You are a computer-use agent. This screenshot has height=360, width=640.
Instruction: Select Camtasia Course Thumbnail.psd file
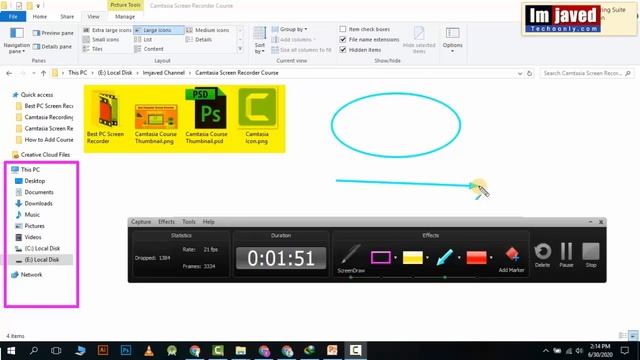tap(206, 116)
